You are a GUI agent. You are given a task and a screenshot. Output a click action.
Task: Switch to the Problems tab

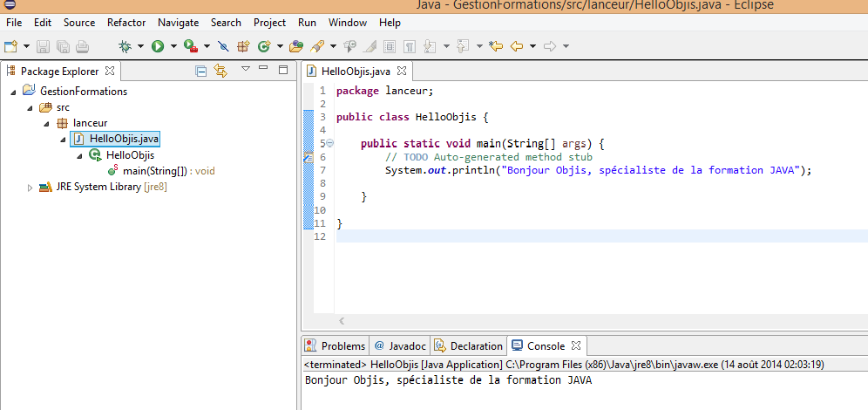(342, 345)
